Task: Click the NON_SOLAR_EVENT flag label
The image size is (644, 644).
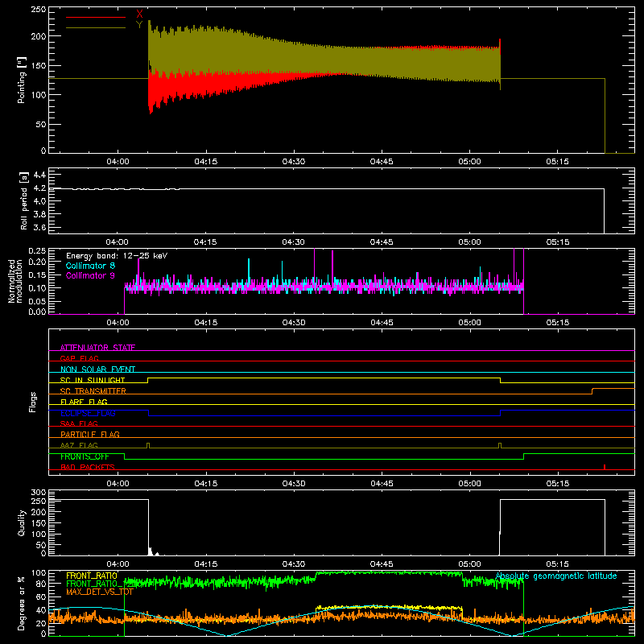Action: click(97, 369)
